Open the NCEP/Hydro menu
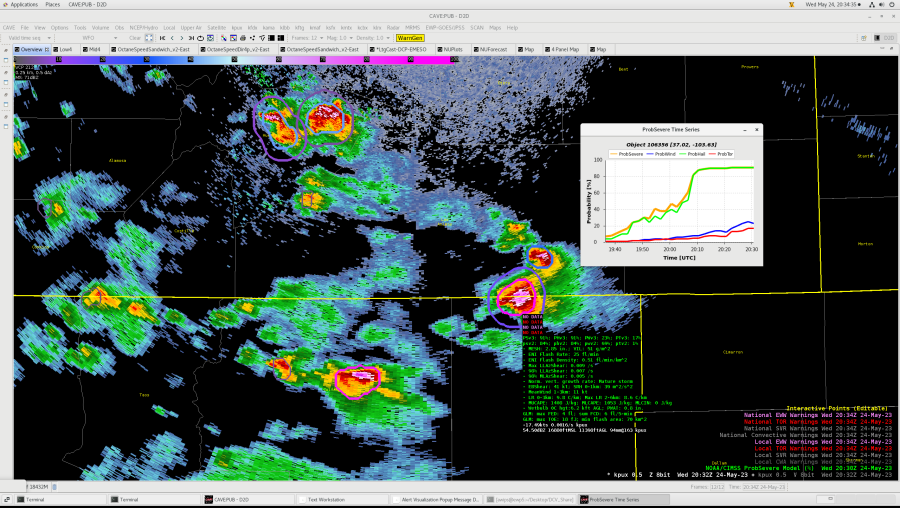 point(143,27)
